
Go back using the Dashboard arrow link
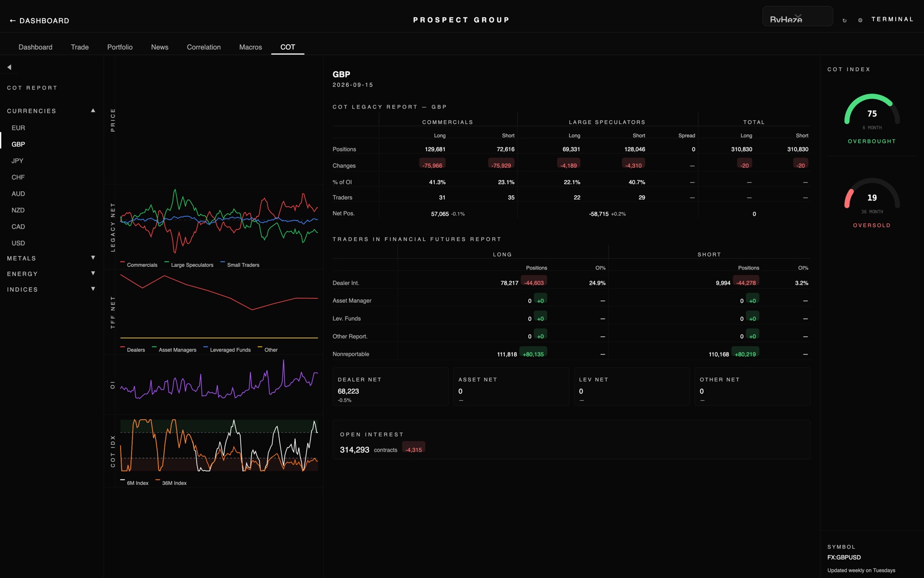pos(40,21)
